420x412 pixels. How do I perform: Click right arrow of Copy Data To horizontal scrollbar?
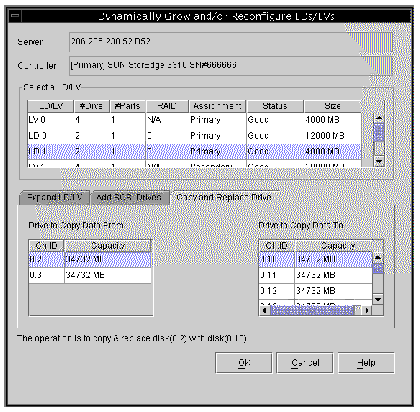(367, 310)
